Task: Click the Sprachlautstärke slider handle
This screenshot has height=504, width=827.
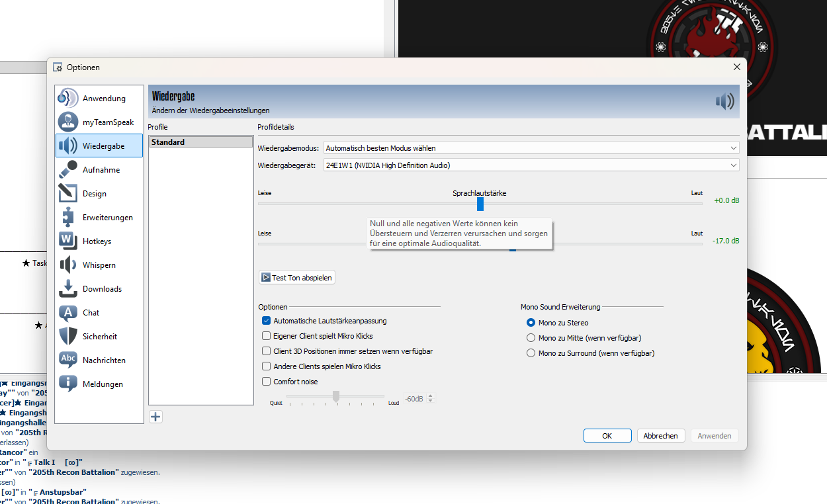Action: pyautogui.click(x=480, y=204)
